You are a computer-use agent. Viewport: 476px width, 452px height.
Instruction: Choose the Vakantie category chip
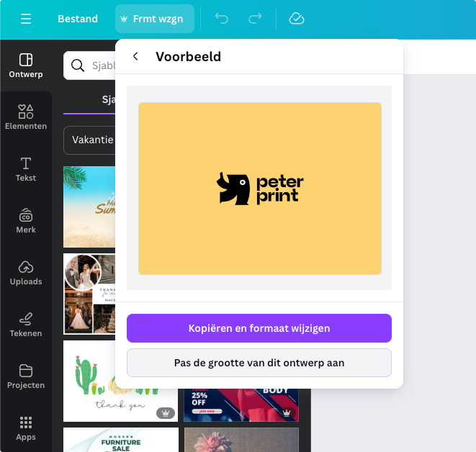click(89, 140)
